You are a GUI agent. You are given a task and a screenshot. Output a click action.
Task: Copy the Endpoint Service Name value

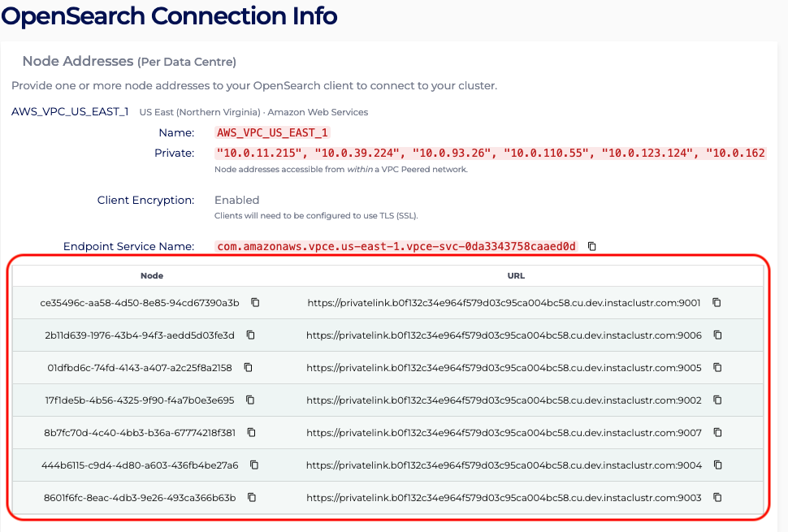pyautogui.click(x=592, y=246)
